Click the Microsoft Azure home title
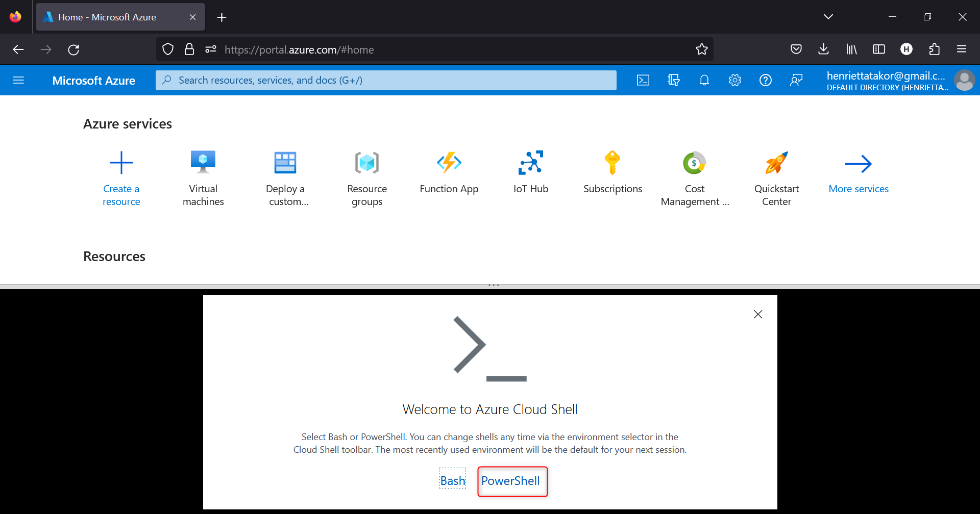 coord(94,81)
